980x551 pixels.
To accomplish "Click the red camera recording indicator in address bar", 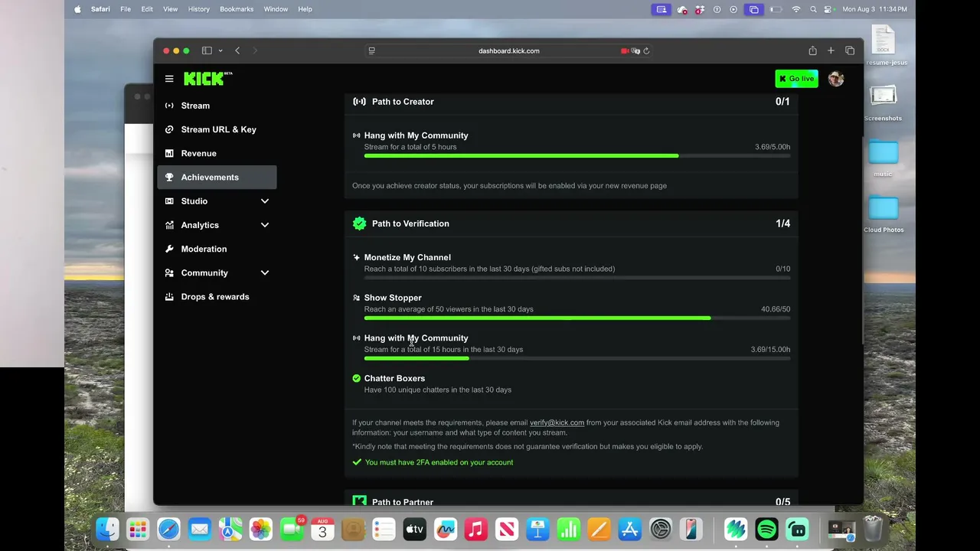I will click(x=625, y=51).
